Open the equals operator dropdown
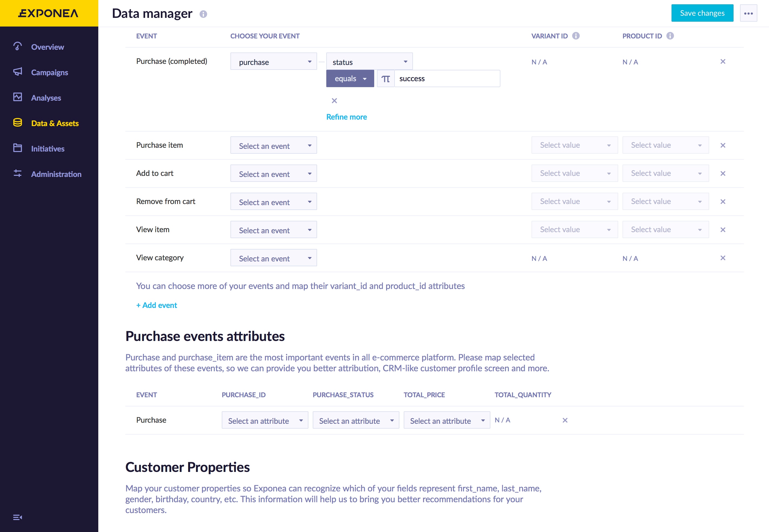Viewport: 769px width, 532px height. coord(350,79)
